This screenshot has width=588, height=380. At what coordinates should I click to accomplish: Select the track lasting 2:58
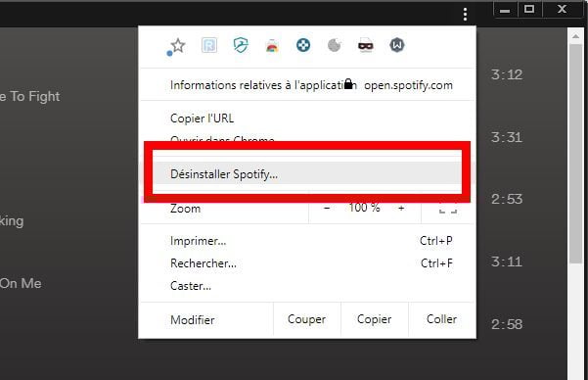click(507, 324)
